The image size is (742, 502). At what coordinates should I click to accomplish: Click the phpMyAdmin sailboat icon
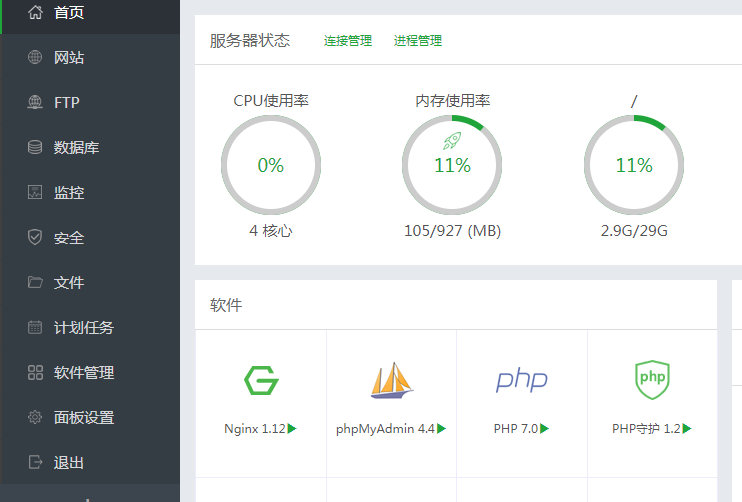[x=391, y=380]
